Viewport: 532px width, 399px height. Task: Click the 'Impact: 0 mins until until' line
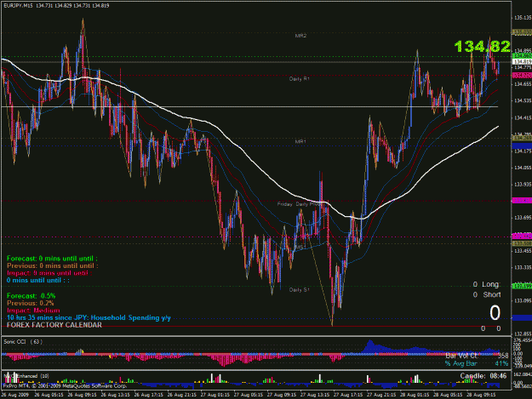pos(49,273)
